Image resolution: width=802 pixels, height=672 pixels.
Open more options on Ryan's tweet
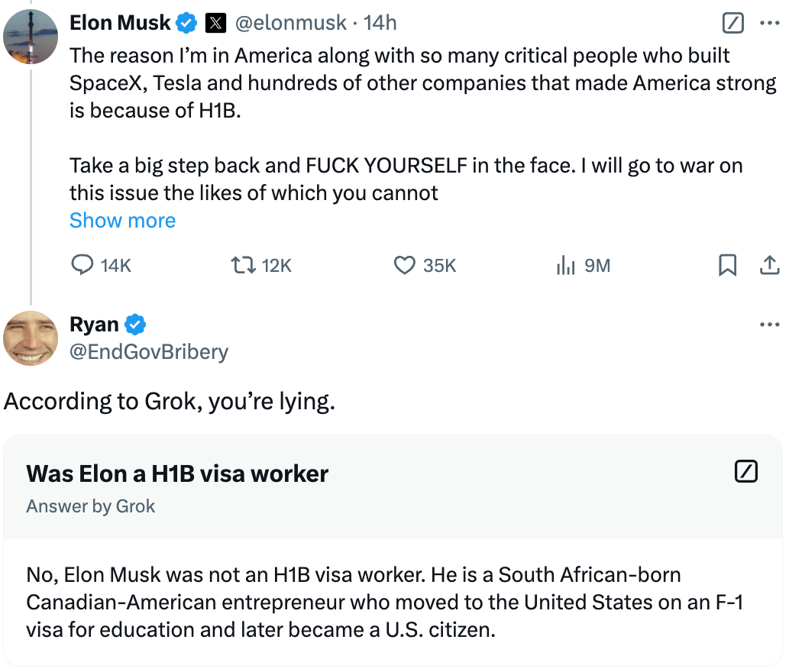pyautogui.click(x=770, y=325)
